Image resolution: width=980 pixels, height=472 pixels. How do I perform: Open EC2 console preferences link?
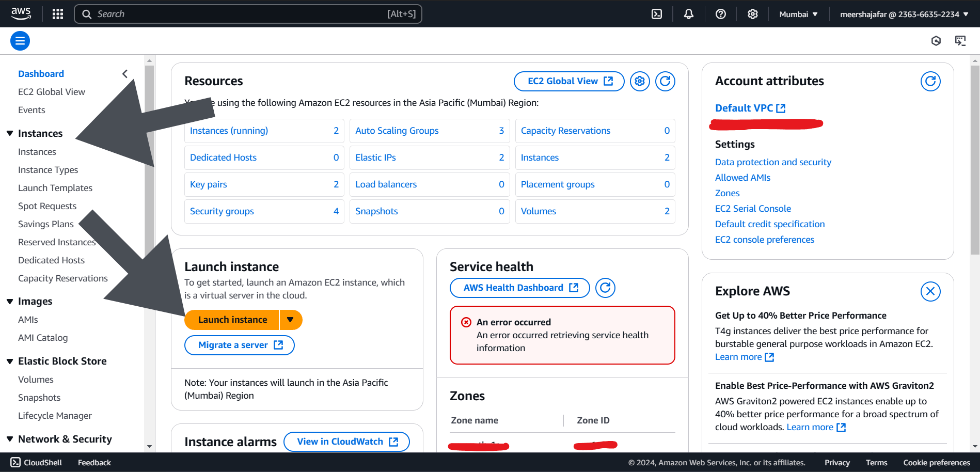[765, 240]
